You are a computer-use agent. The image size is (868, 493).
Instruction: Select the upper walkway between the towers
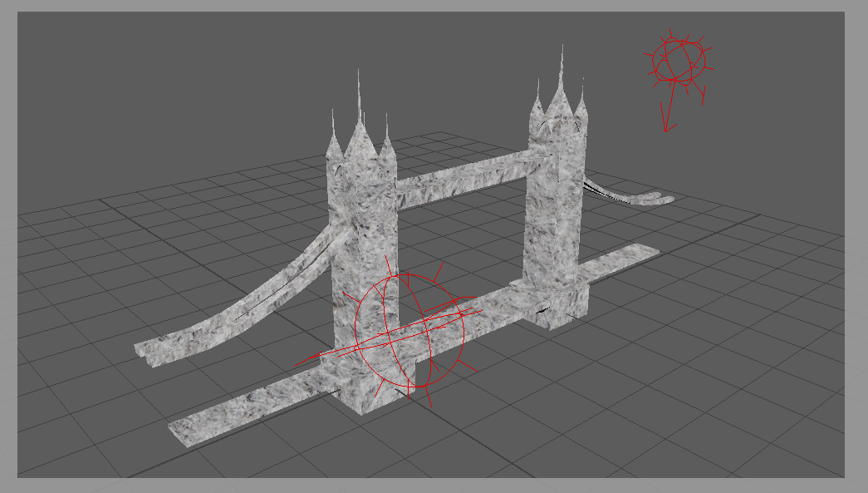tap(462, 179)
